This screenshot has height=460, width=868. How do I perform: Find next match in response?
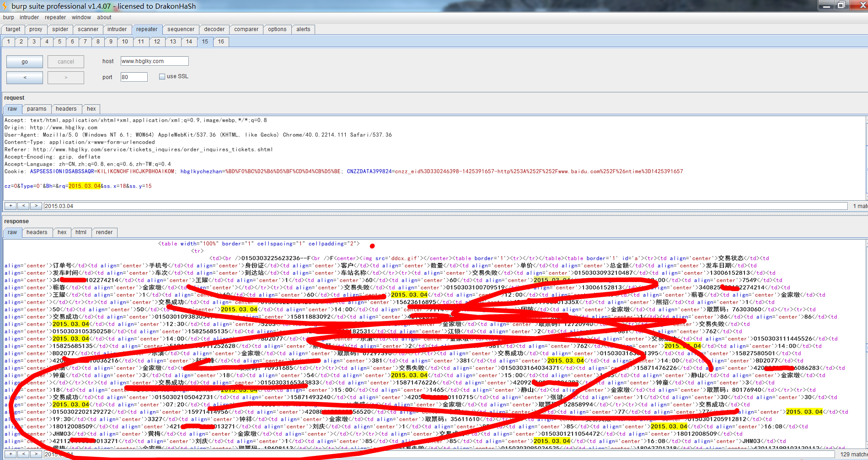click(36, 454)
